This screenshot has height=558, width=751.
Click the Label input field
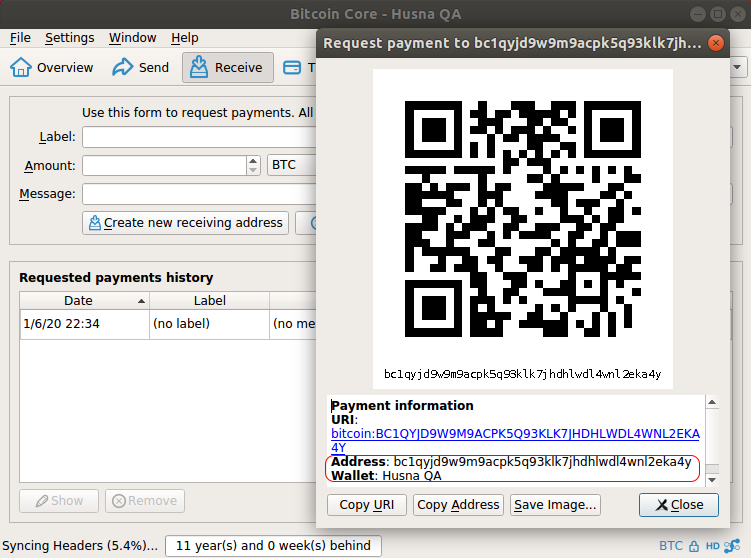click(199, 137)
